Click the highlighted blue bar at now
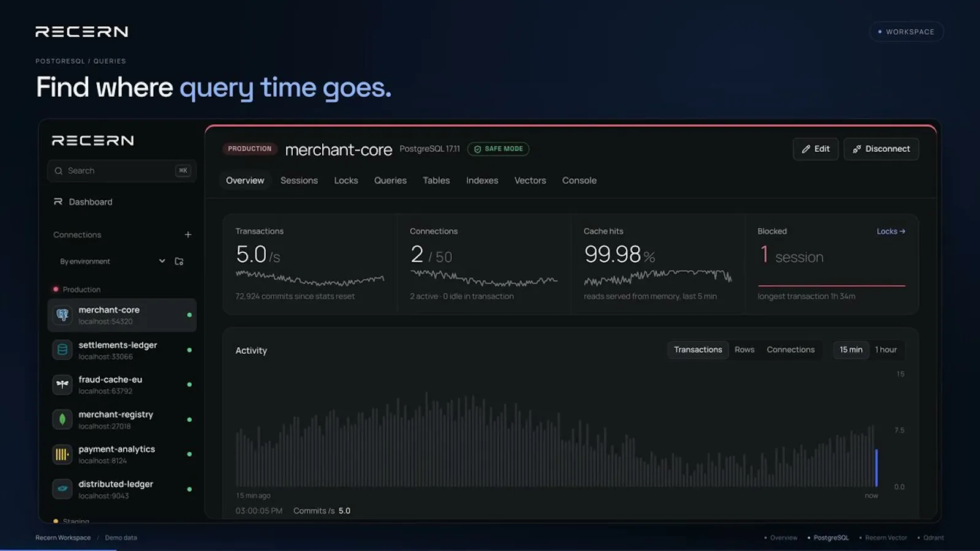 coord(876,468)
